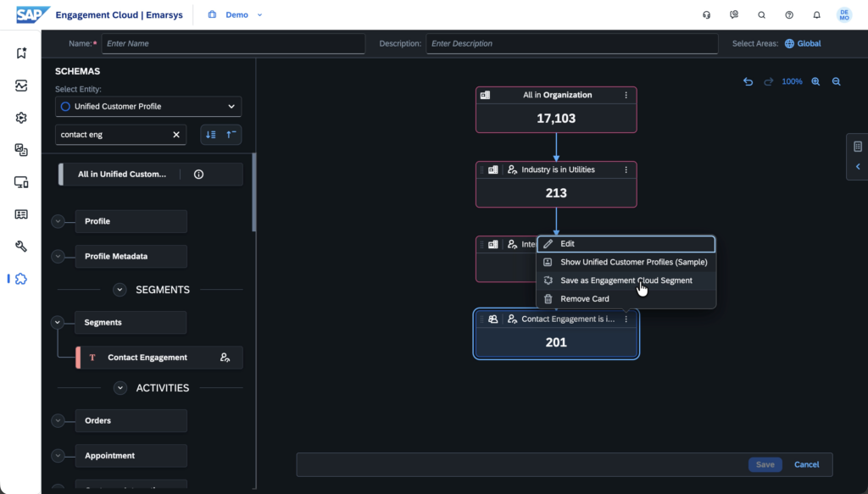
Task: Open the headset support icon
Action: coord(706,15)
